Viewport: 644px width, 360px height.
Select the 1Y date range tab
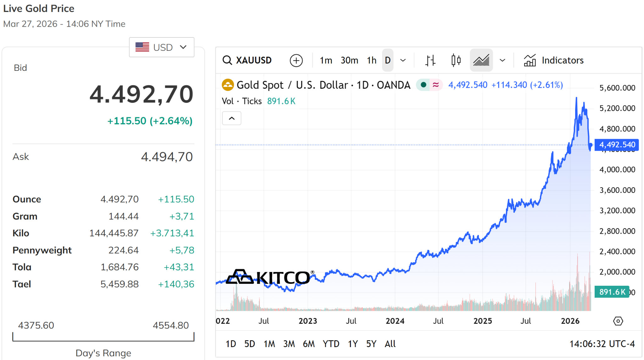[353, 344]
